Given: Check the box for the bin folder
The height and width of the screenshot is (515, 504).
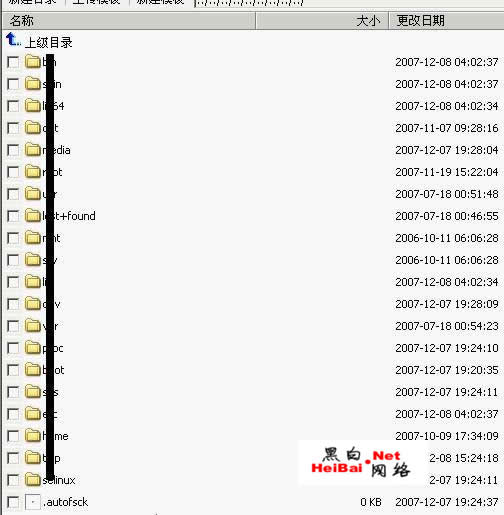Looking at the screenshot, I should [13, 62].
